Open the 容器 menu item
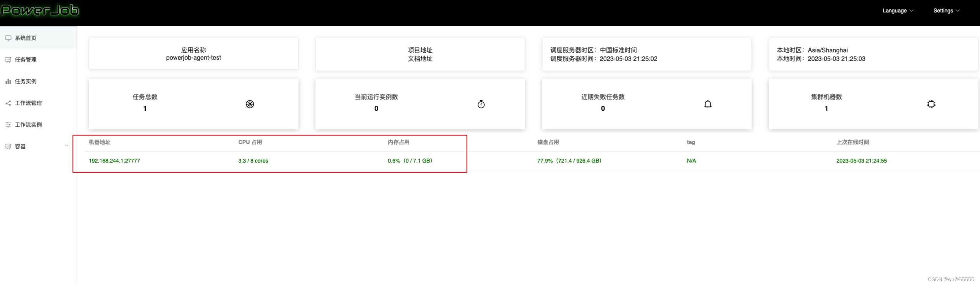980x285 pixels. coord(38,146)
